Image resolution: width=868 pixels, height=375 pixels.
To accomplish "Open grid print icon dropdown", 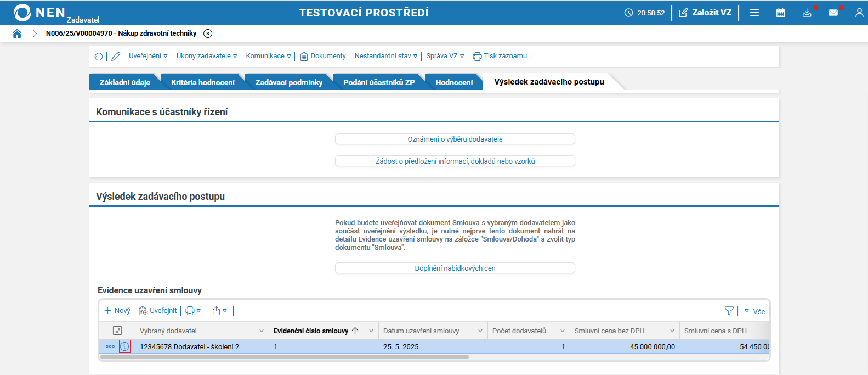I will 193,311.
